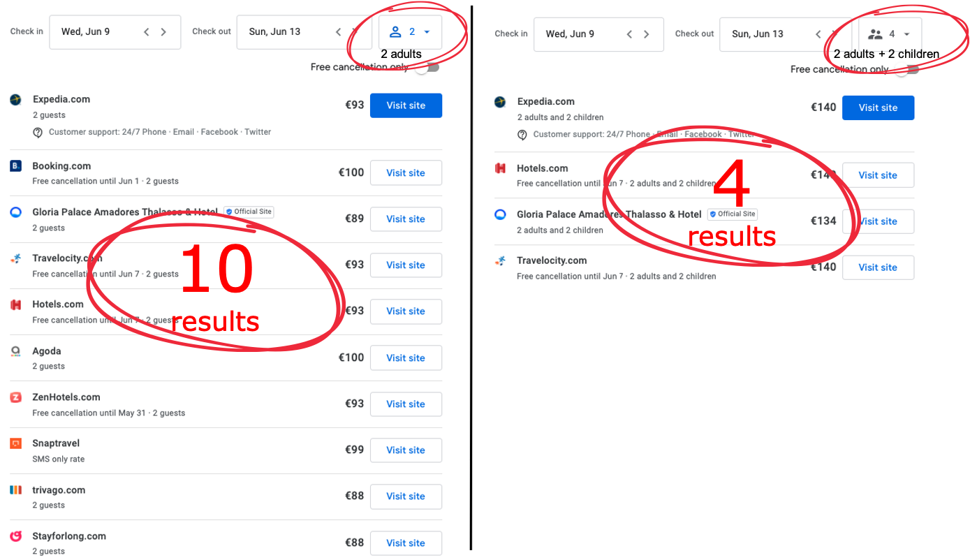The width and height of the screenshot is (970, 560).
Task: Click the Agoda logo icon
Action: pos(15,351)
